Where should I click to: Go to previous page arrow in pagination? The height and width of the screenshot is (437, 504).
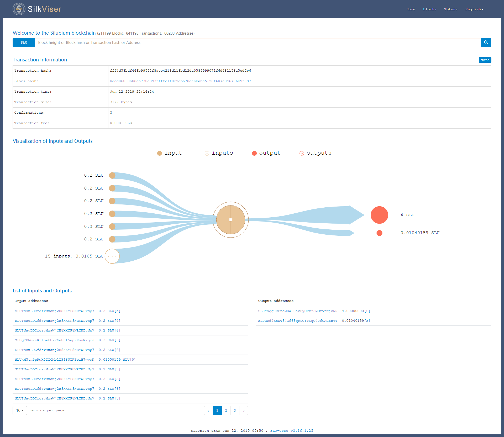pyautogui.click(x=208, y=410)
